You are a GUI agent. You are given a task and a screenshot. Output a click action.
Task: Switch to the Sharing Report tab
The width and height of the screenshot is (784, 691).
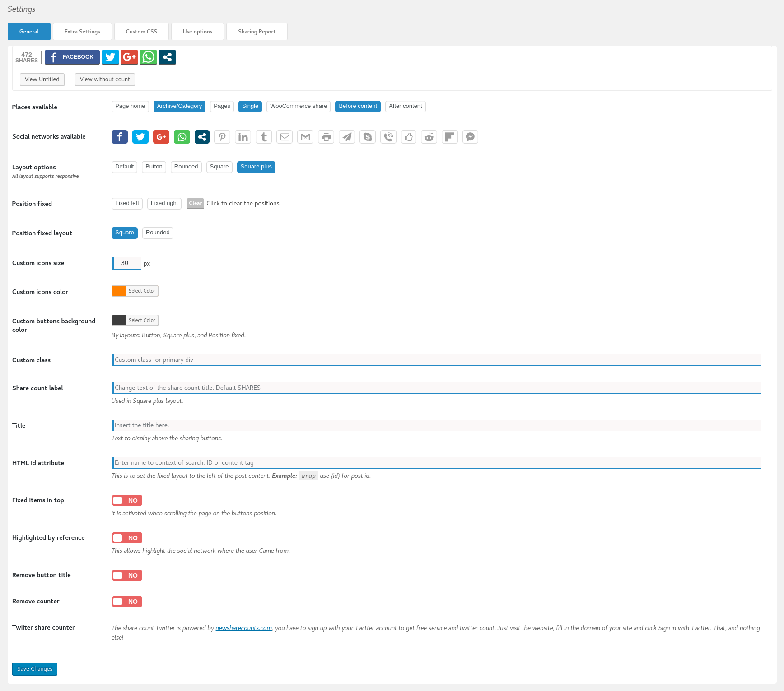[x=257, y=31]
